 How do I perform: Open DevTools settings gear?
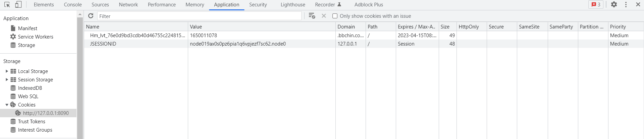pos(614,5)
